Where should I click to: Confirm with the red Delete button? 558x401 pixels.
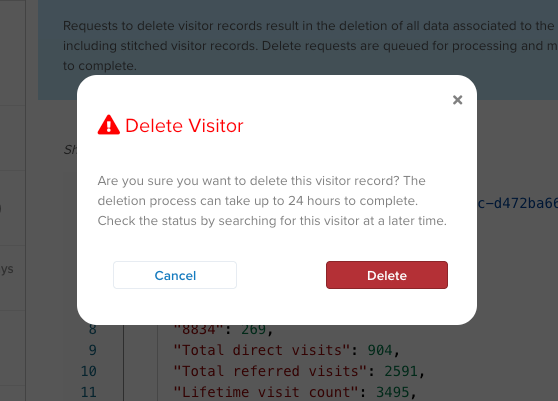pos(387,275)
